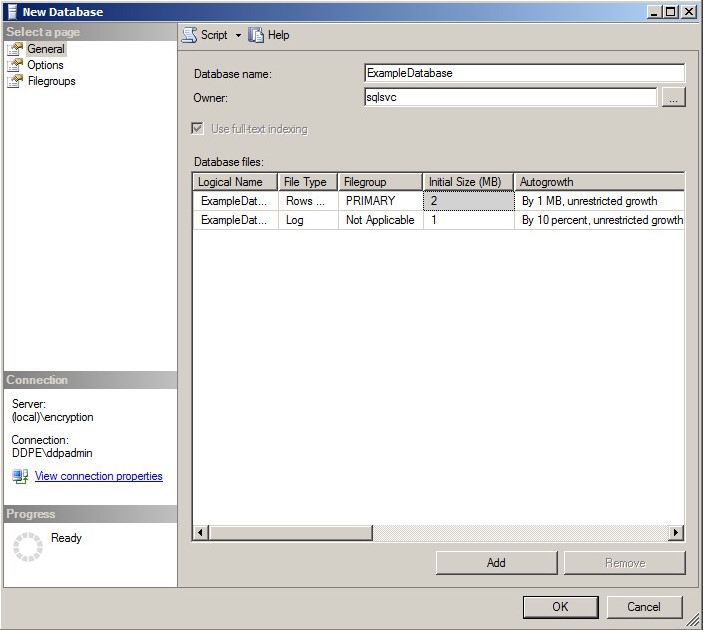The height and width of the screenshot is (630, 703).
Task: Click the New Database title bar icon
Action: point(12,12)
